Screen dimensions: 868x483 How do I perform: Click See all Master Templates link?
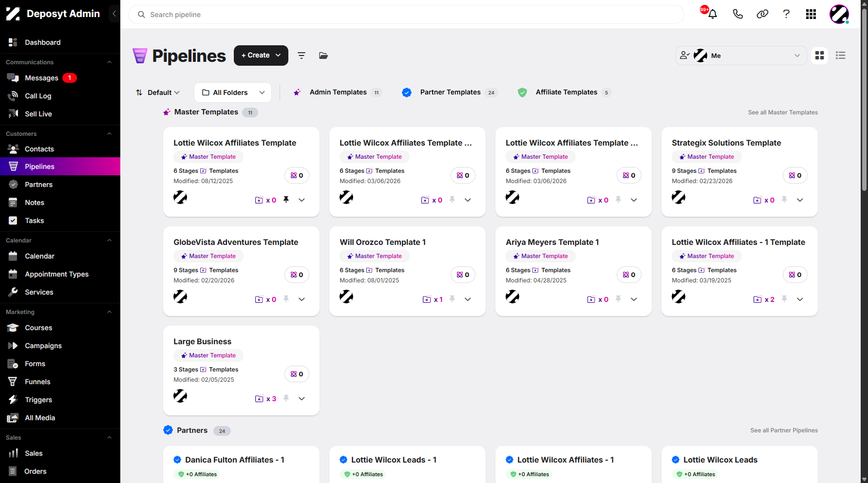783,112
